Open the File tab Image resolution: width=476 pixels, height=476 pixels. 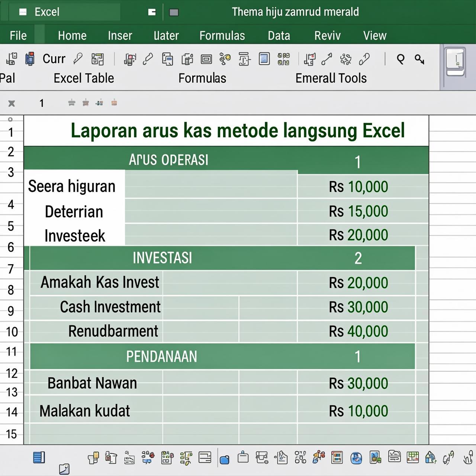(18, 36)
